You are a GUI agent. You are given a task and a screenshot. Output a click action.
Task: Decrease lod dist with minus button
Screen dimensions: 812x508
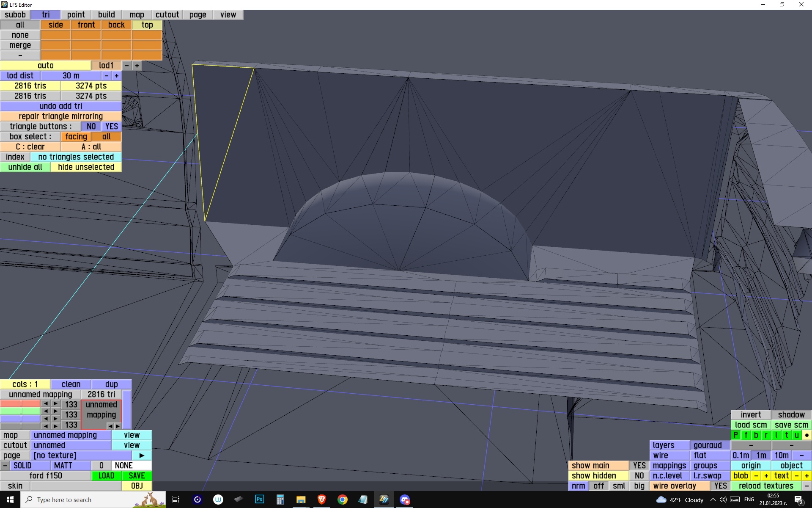106,75
